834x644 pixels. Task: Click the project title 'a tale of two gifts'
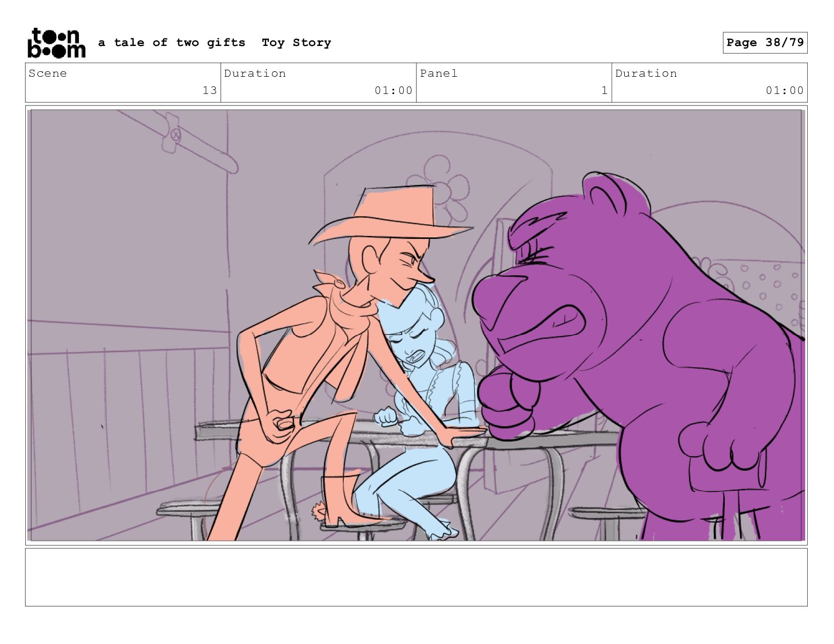[172, 43]
